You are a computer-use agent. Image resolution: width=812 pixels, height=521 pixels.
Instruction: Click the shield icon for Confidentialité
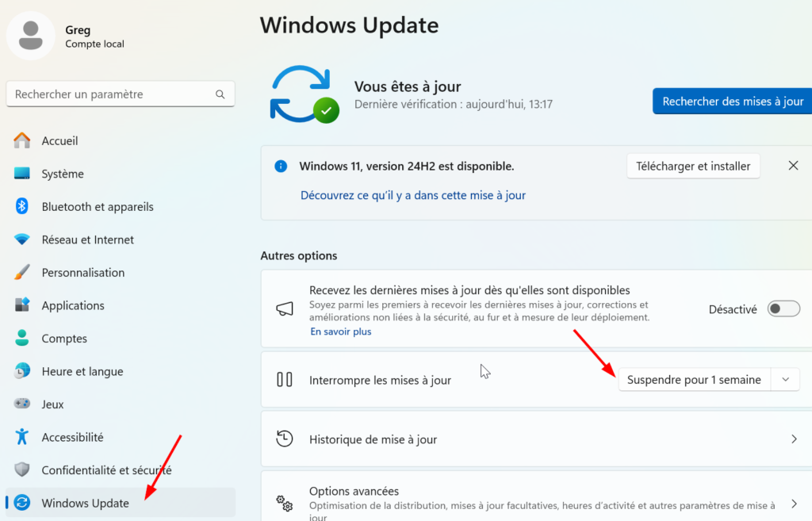click(x=21, y=469)
